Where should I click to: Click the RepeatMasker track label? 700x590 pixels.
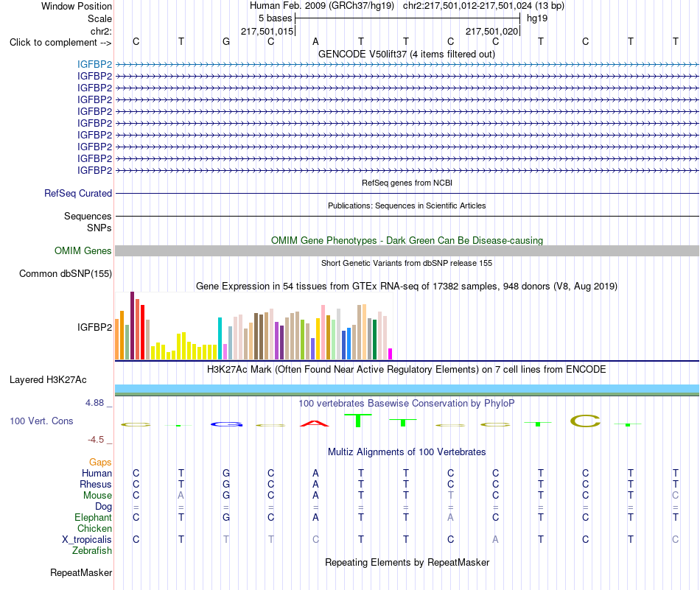[81, 572]
